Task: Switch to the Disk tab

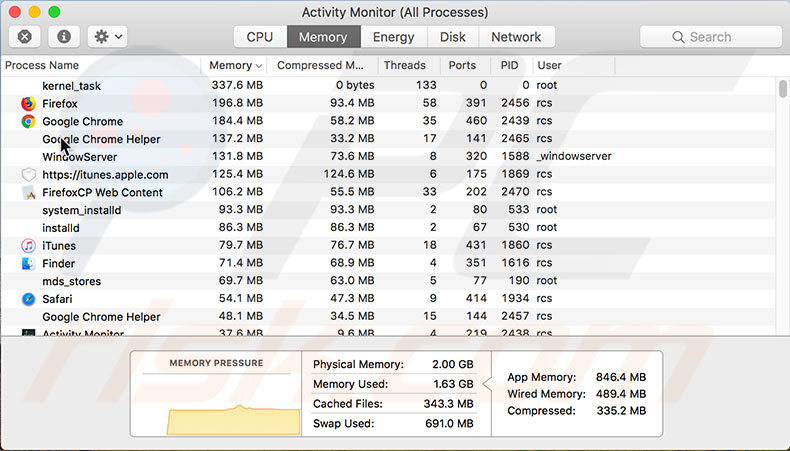Action: [x=452, y=37]
